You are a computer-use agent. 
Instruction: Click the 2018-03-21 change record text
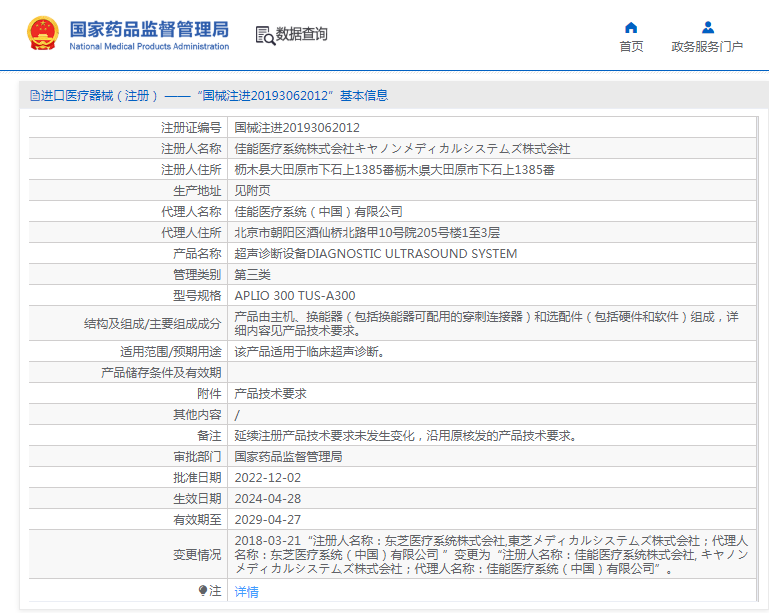pyautogui.click(x=491, y=555)
